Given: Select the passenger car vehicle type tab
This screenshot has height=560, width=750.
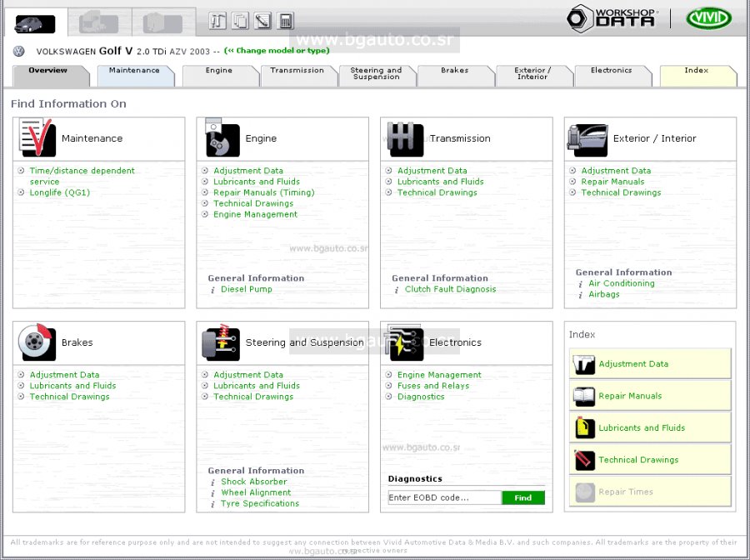Looking at the screenshot, I should 35,23.
